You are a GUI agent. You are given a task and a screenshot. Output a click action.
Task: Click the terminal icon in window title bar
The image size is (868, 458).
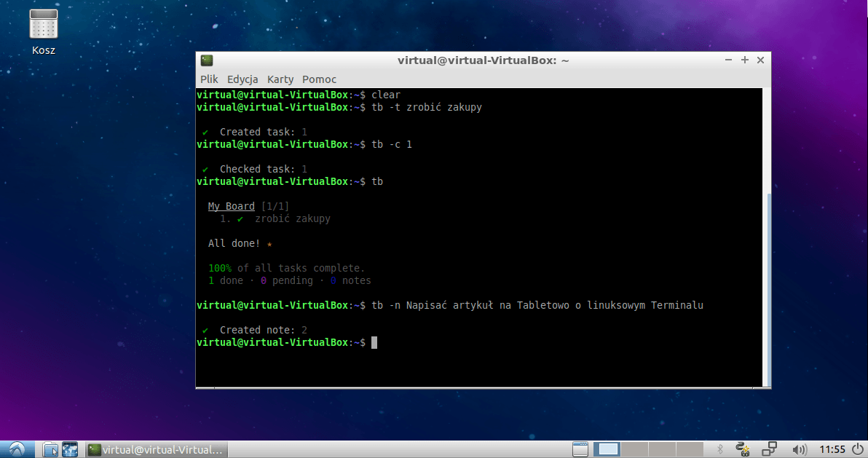tap(207, 60)
